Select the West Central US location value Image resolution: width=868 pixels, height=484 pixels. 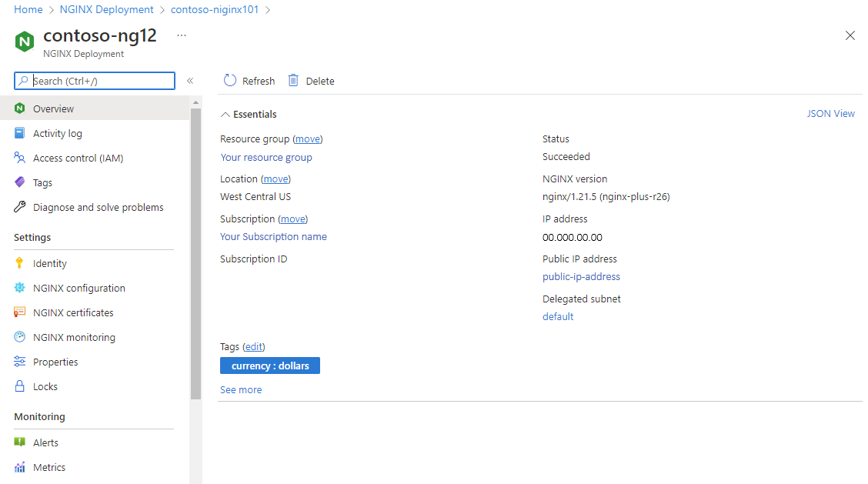click(x=255, y=196)
